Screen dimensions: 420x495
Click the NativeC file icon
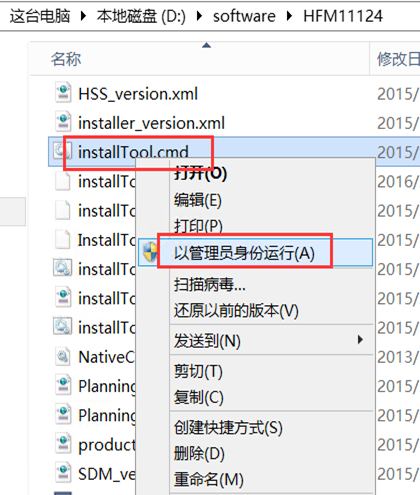[x=63, y=356]
